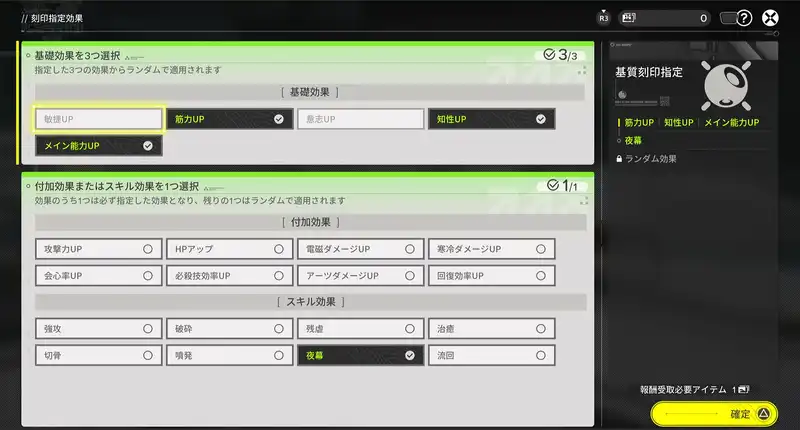Choose the HPアップ additional effect
Screen dimensions: 800x430
coord(230,249)
